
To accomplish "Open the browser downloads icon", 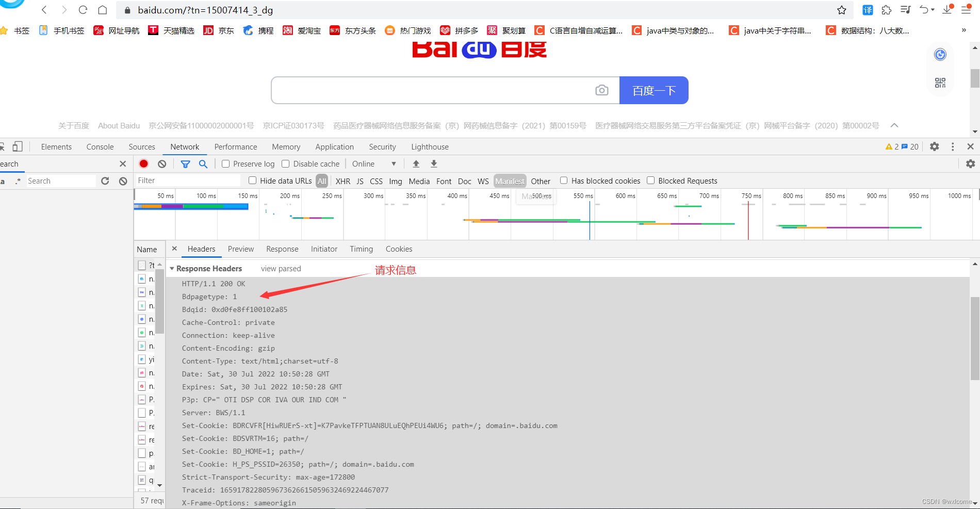I will (948, 9).
